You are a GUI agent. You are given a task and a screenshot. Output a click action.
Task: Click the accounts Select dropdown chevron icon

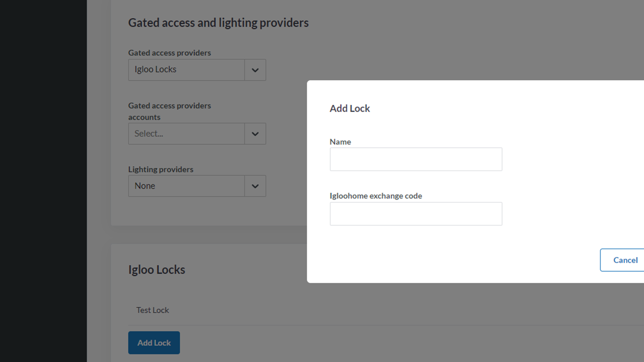255,134
